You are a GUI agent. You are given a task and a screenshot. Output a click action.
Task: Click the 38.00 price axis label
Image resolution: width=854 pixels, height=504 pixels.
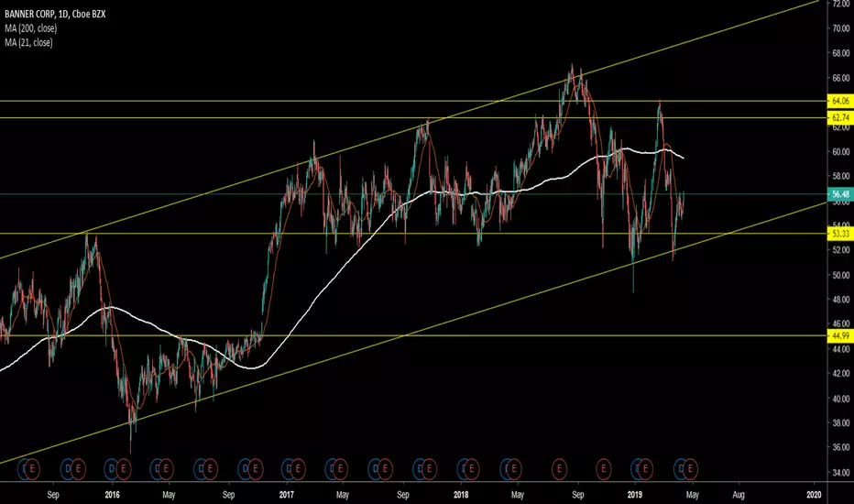point(841,422)
